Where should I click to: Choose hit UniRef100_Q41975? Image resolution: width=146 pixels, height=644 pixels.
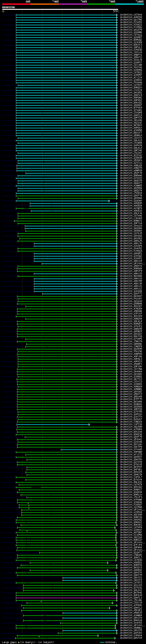click(131, 30)
